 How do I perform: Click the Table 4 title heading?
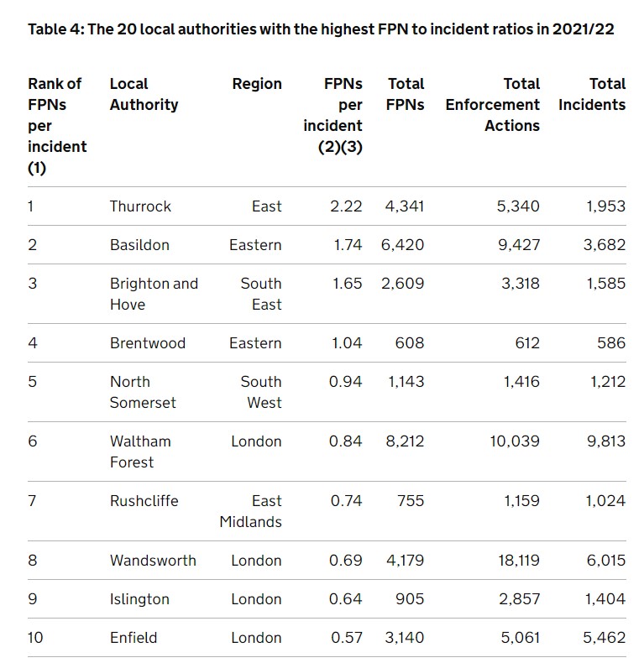tap(321, 29)
